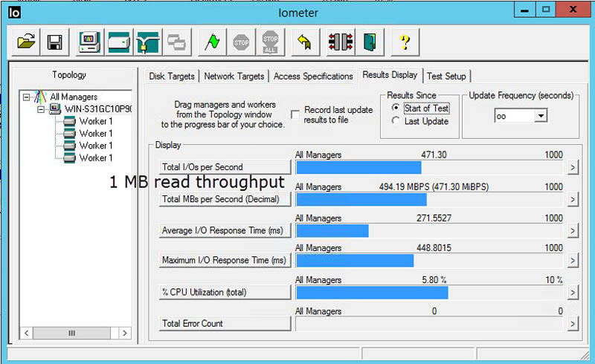Maximize the Iometer window
The image size is (595, 364).
[546, 10]
